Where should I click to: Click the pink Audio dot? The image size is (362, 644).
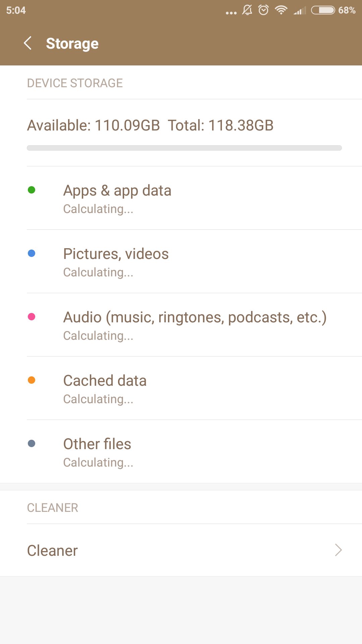32,317
